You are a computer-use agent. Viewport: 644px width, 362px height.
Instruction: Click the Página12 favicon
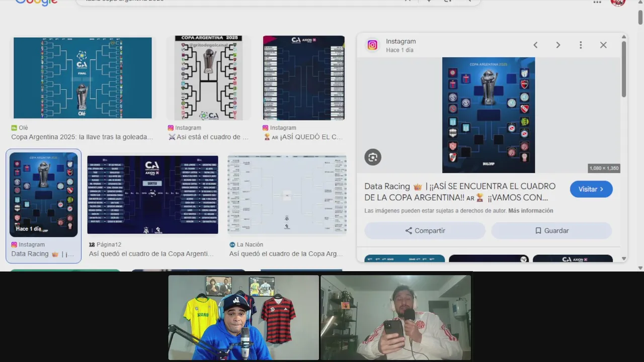tap(92, 244)
